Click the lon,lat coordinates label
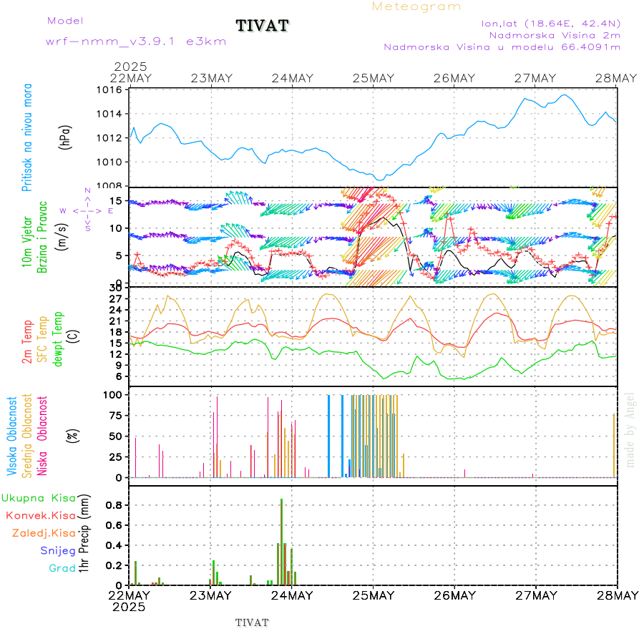The width and height of the screenshot is (644, 644). 551,24
